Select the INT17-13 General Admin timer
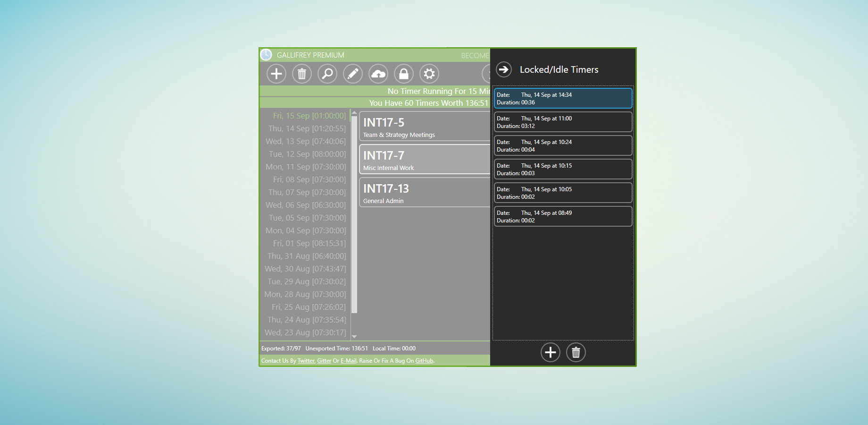This screenshot has width=868, height=425. 425,192
